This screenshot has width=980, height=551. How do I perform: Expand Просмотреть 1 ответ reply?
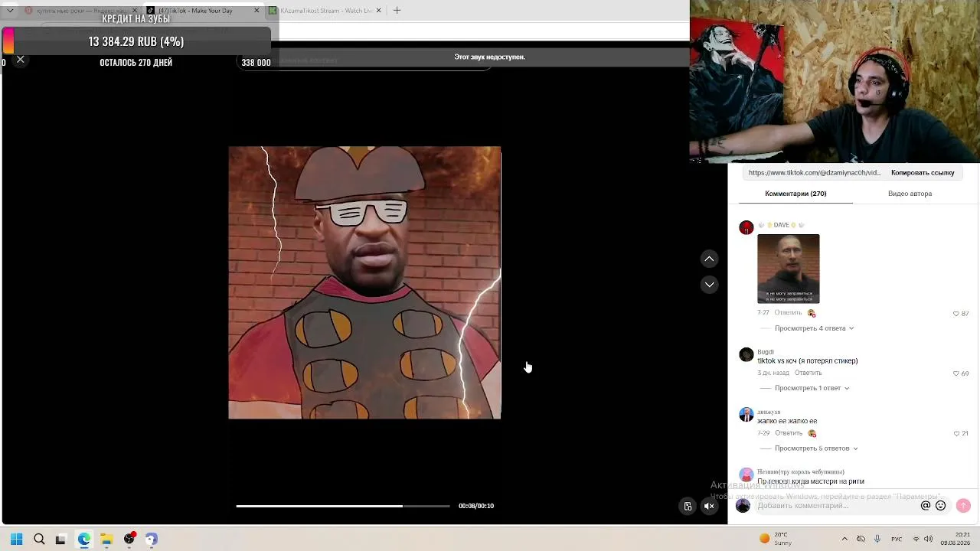812,388
